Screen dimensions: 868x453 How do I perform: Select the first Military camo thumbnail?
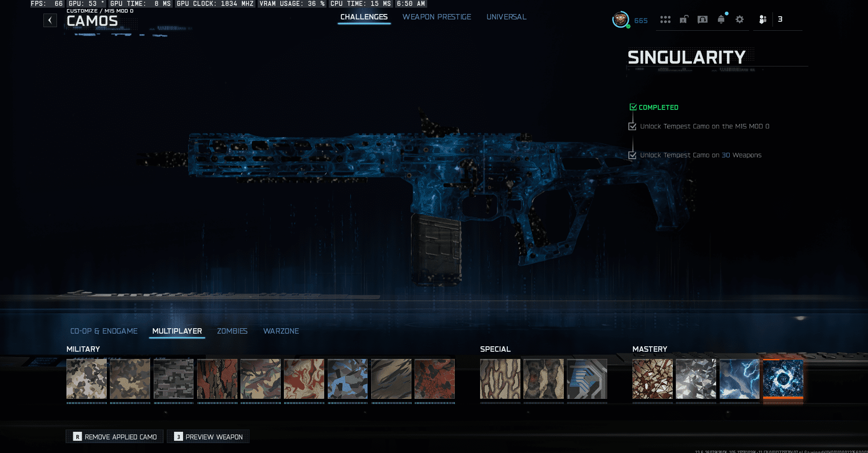click(86, 379)
